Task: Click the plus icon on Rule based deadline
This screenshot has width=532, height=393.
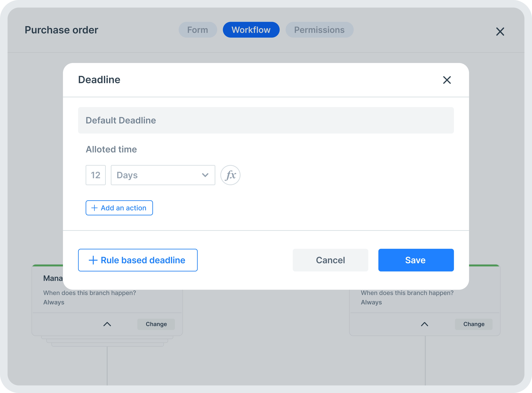Action: tap(93, 260)
